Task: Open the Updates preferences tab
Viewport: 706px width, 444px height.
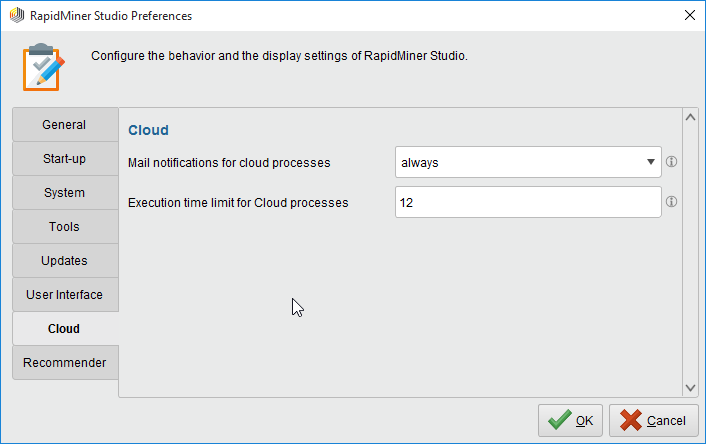Action: tap(65, 261)
